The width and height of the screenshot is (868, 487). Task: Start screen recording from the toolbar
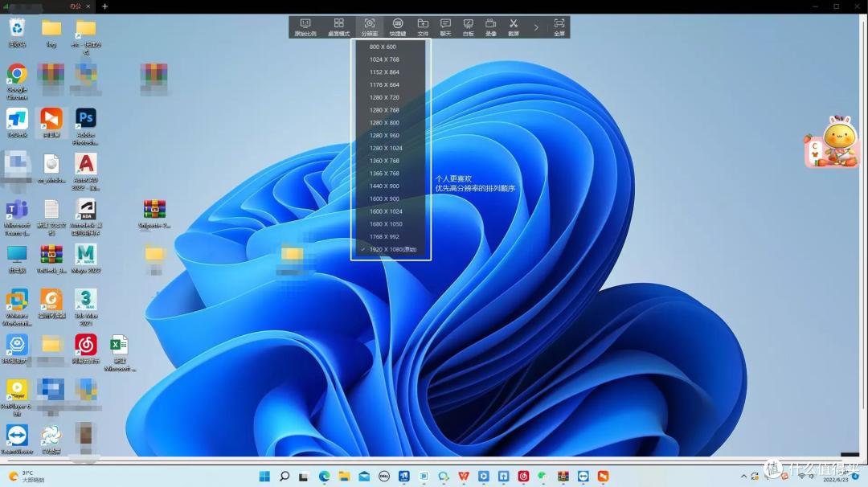tap(491, 27)
